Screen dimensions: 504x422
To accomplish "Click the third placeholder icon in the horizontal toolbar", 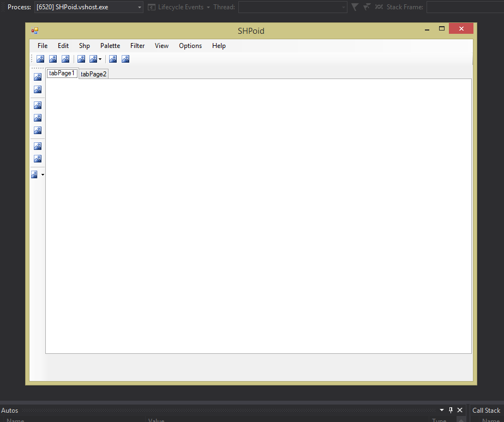I will tap(65, 59).
